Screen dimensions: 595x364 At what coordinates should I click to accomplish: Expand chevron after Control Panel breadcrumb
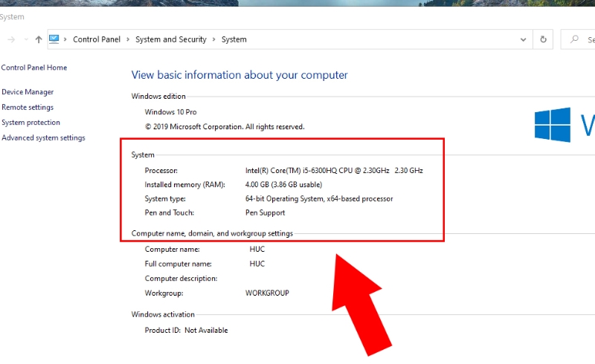[128, 39]
